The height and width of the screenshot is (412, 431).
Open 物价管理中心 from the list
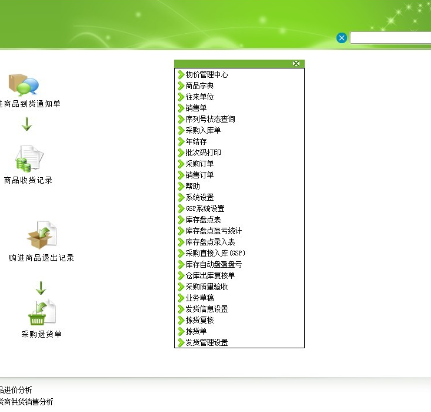207,74
